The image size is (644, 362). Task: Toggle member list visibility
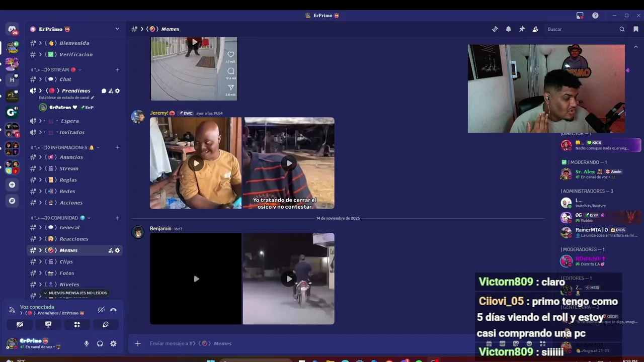[535, 29]
